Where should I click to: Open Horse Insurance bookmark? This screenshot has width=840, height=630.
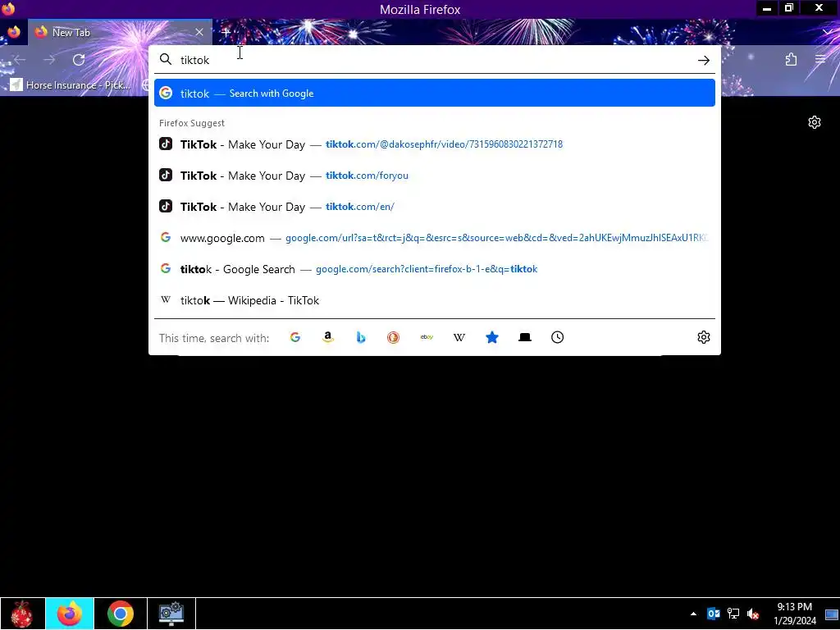[x=71, y=85]
